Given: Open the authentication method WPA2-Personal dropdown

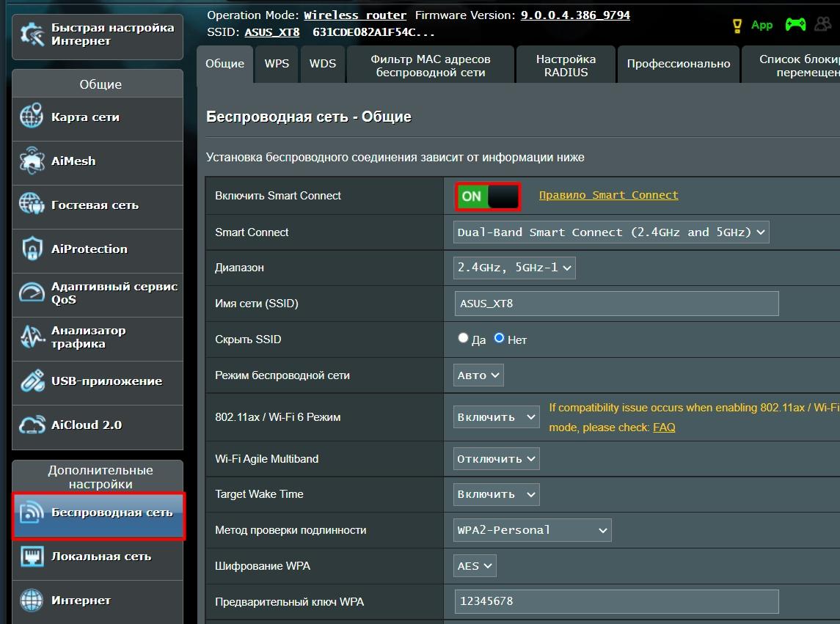Looking at the screenshot, I should 532,530.
